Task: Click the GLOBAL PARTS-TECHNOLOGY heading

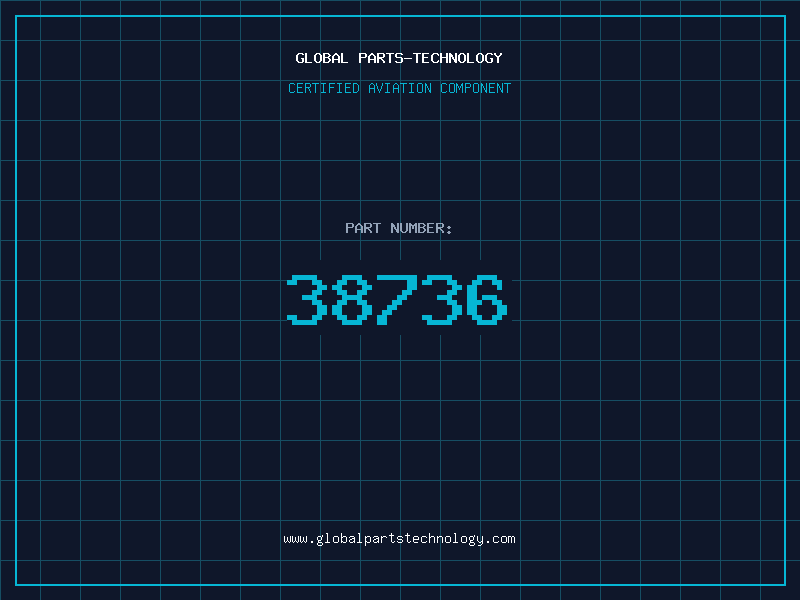Action: point(399,58)
